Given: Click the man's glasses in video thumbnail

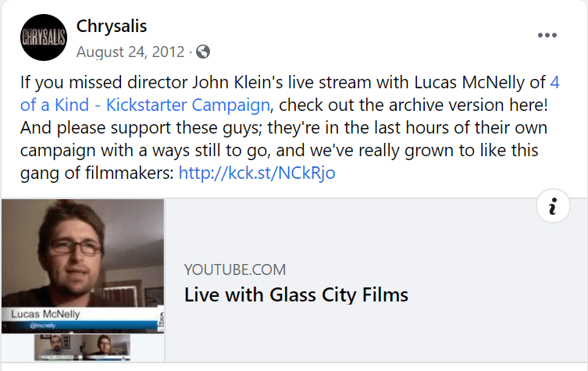Looking at the screenshot, I should pyautogui.click(x=76, y=248).
